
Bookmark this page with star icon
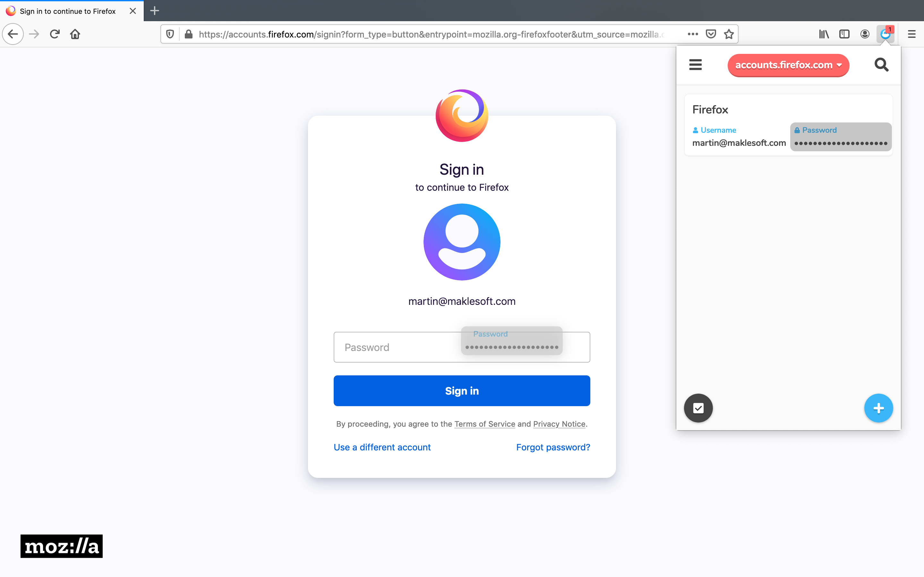(x=729, y=34)
